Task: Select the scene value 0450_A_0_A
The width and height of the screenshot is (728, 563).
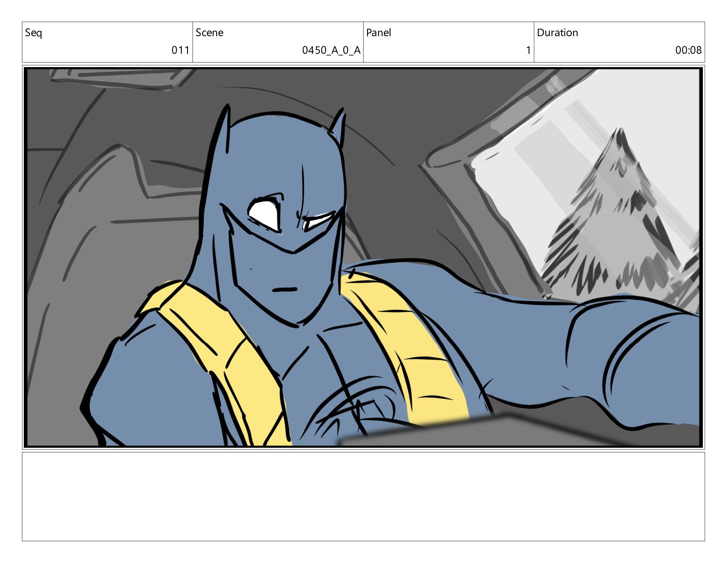Action: pyautogui.click(x=331, y=50)
